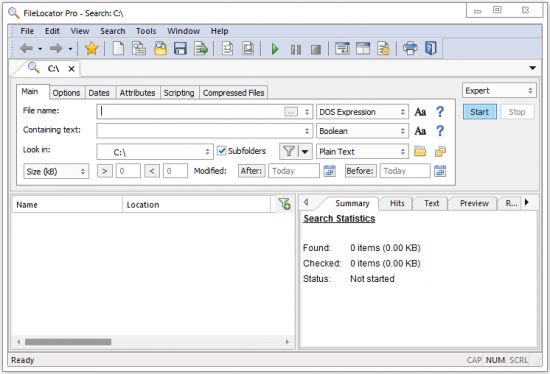Open the filter funnel dropdown arrow
Viewport: 550px width, 374px height.
point(305,152)
